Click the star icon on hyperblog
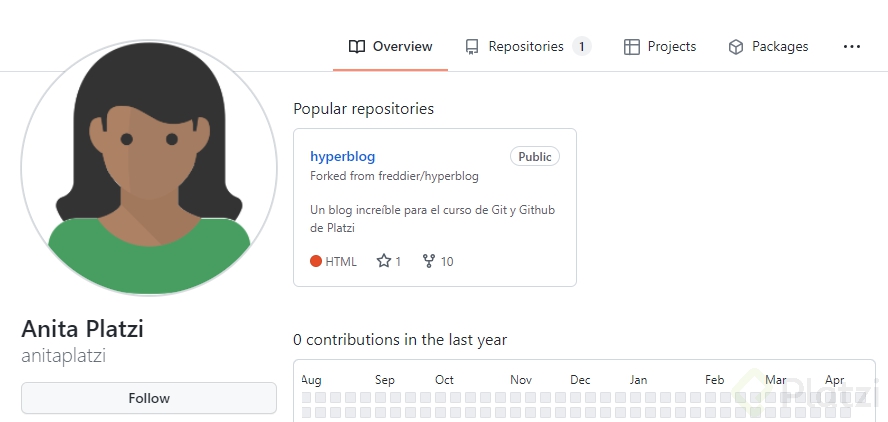 point(384,262)
